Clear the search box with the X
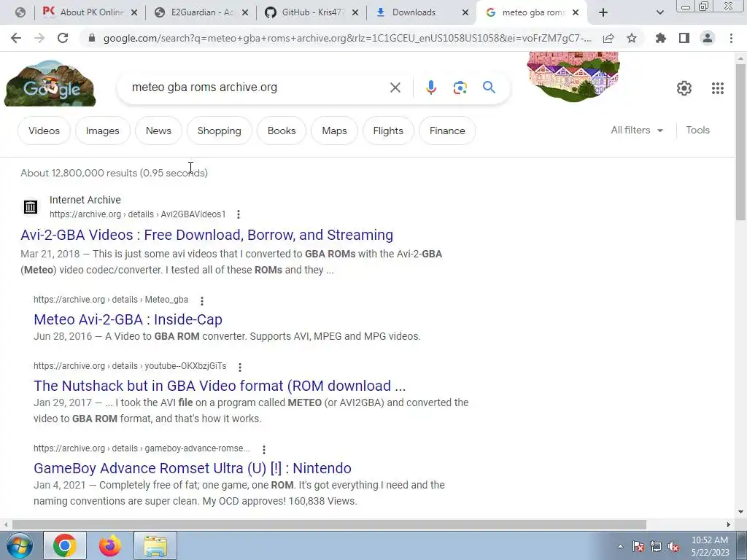 pyautogui.click(x=395, y=87)
